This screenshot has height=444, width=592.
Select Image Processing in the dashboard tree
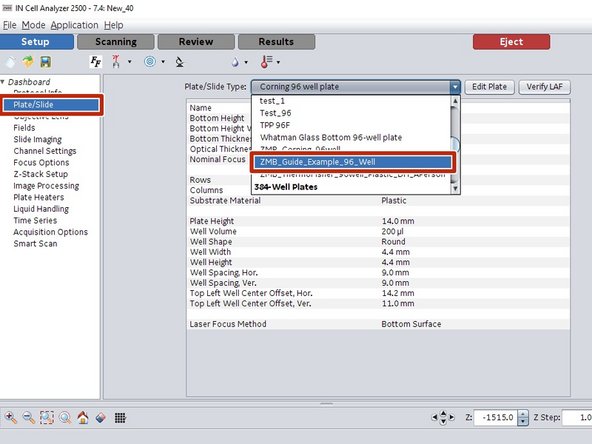pyautogui.click(x=46, y=186)
